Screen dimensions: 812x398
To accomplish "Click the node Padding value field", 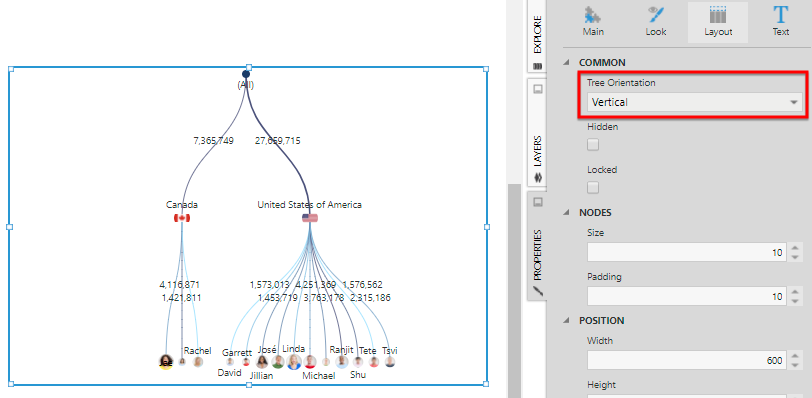I will (687, 296).
